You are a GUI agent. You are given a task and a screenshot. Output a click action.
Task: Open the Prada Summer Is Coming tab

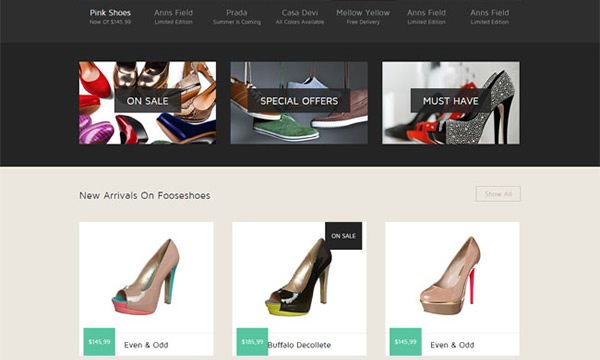coord(236,17)
